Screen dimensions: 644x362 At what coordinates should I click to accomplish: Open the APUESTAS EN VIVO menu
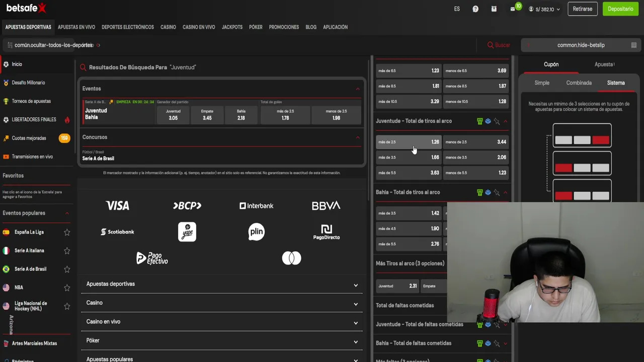76,27
